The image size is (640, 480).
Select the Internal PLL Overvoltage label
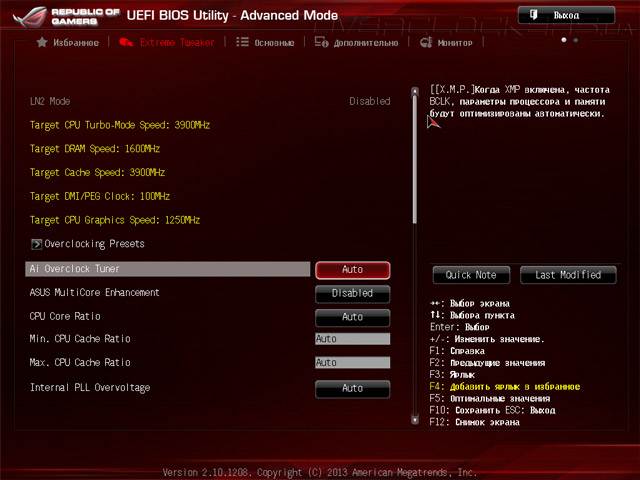point(90,388)
